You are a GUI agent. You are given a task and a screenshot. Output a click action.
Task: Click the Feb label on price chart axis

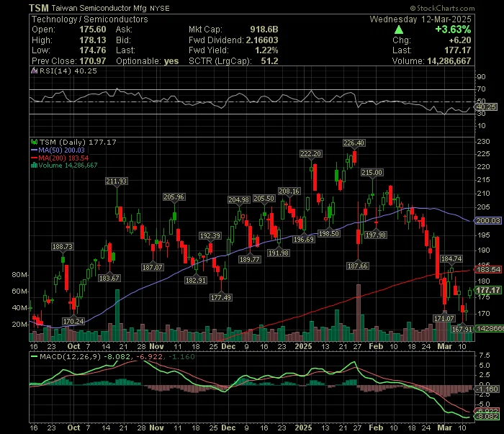coord(376,347)
